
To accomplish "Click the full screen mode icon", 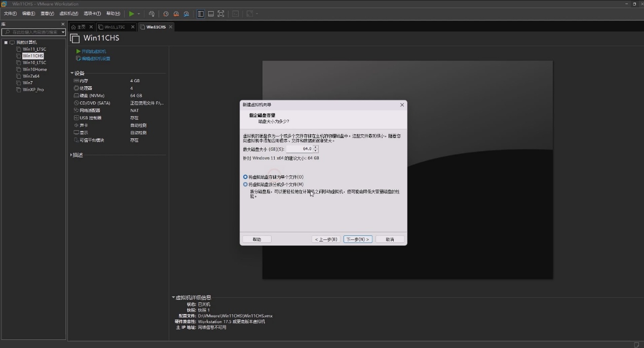I will 221,14.
